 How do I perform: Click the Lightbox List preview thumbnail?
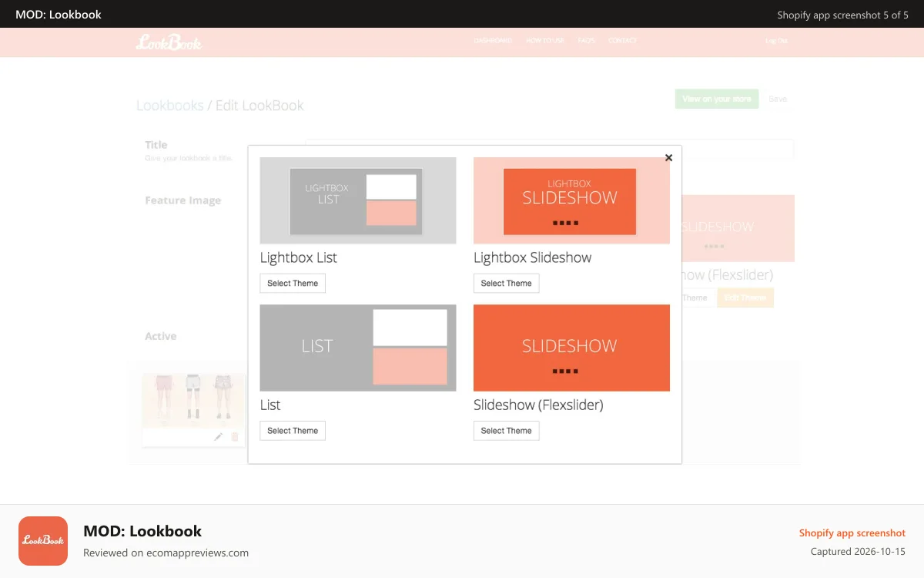click(358, 200)
